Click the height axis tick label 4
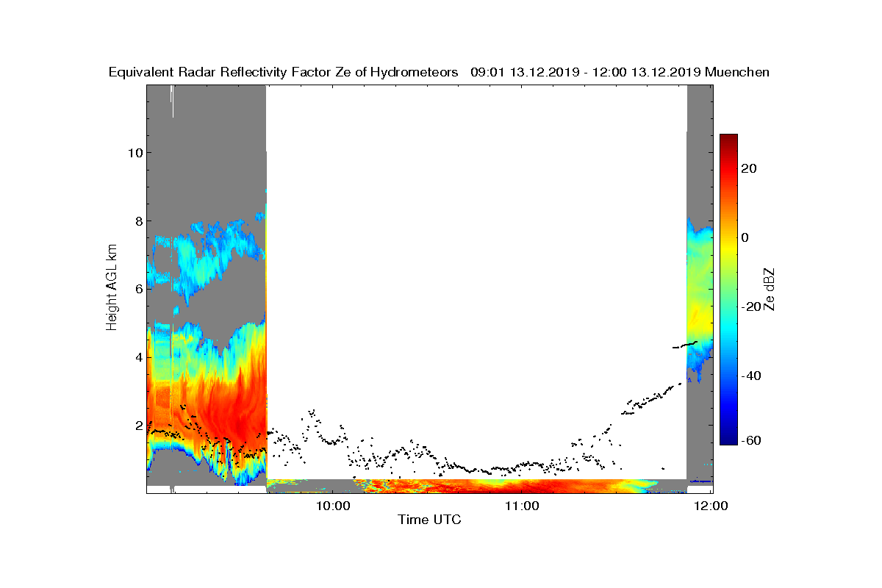Screen dimensions: 882x588 pos(137,357)
